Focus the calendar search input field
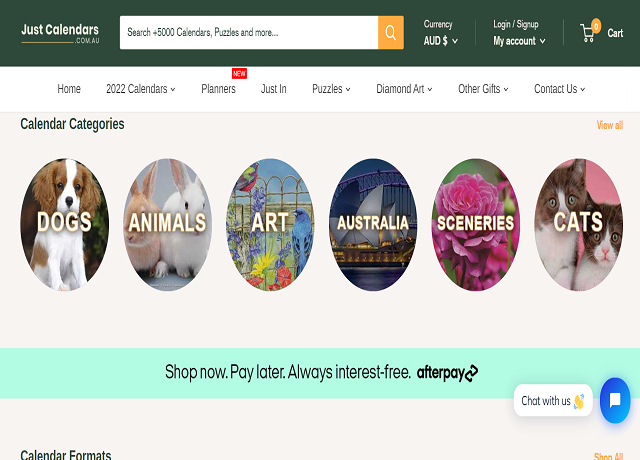 (x=248, y=33)
